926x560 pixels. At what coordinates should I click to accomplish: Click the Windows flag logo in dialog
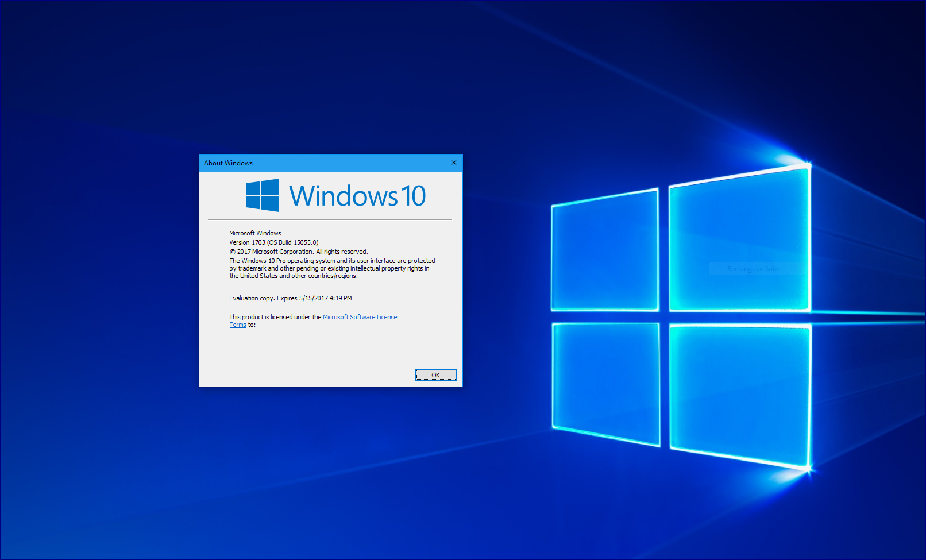(x=263, y=195)
